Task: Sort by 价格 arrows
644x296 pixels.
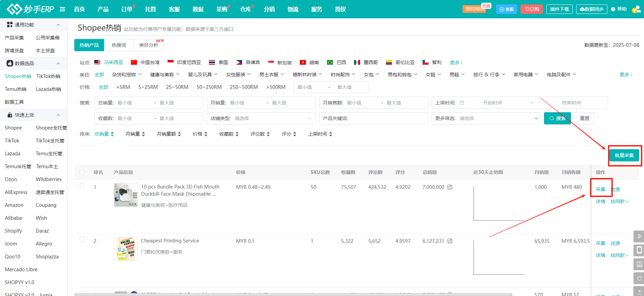Action: (x=206, y=134)
